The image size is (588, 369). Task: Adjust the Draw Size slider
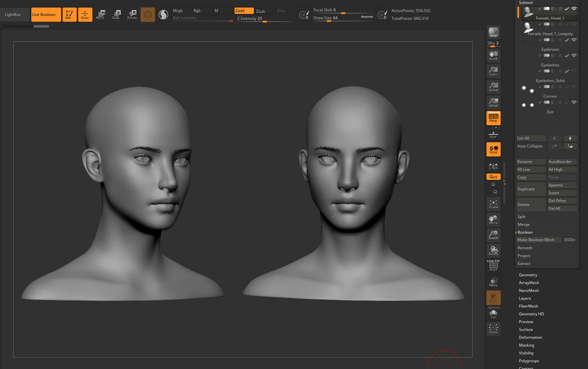(x=343, y=18)
